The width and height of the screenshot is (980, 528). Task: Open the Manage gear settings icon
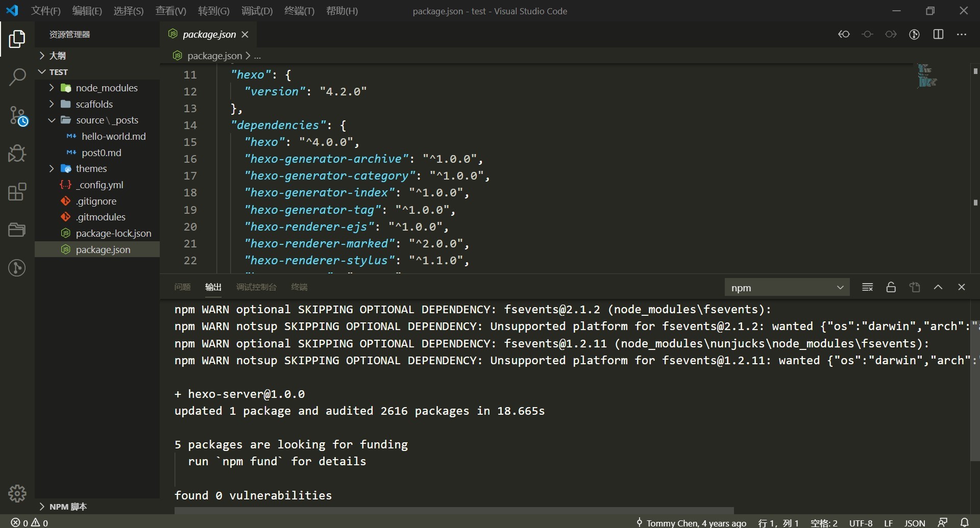pyautogui.click(x=17, y=493)
